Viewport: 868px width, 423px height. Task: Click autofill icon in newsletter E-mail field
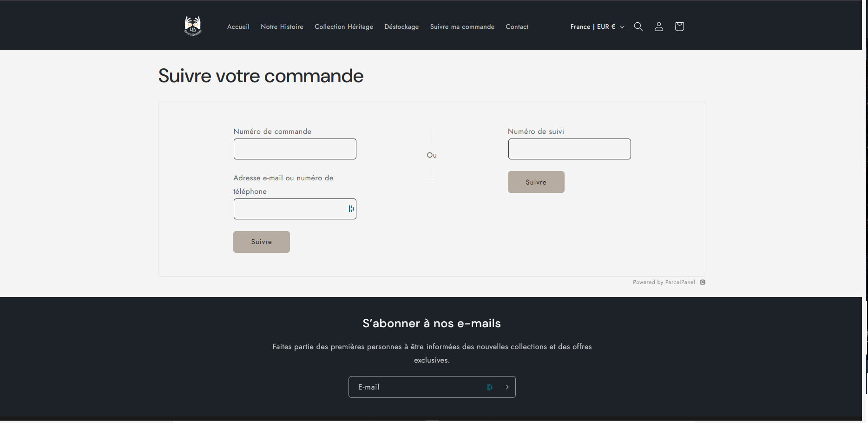(490, 387)
